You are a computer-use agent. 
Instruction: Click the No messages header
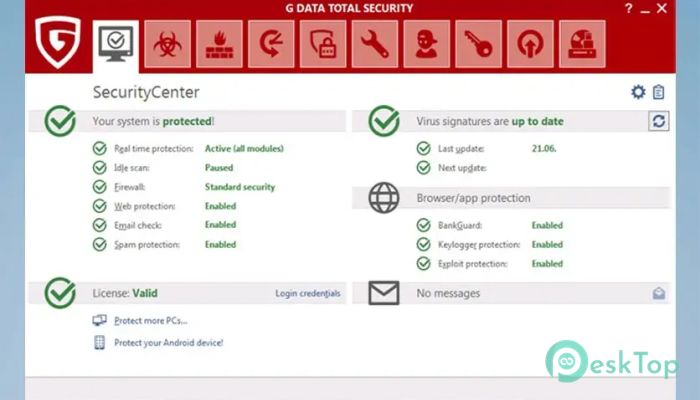point(448,293)
